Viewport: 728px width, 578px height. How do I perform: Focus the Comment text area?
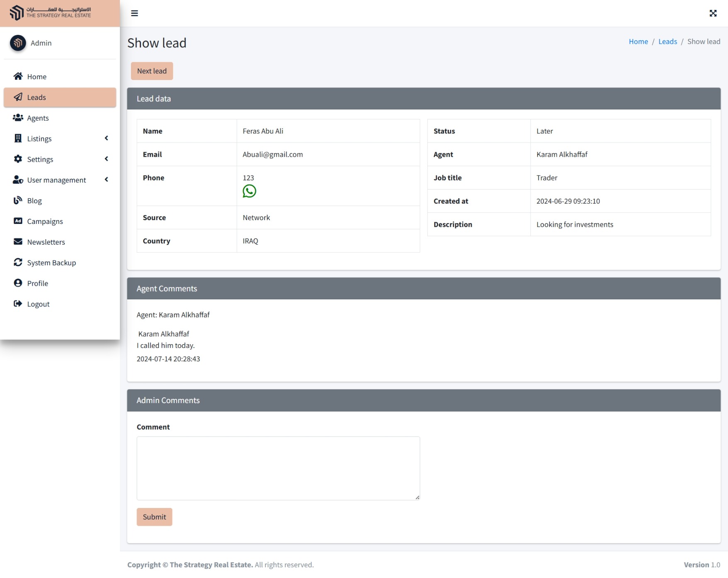[278, 468]
